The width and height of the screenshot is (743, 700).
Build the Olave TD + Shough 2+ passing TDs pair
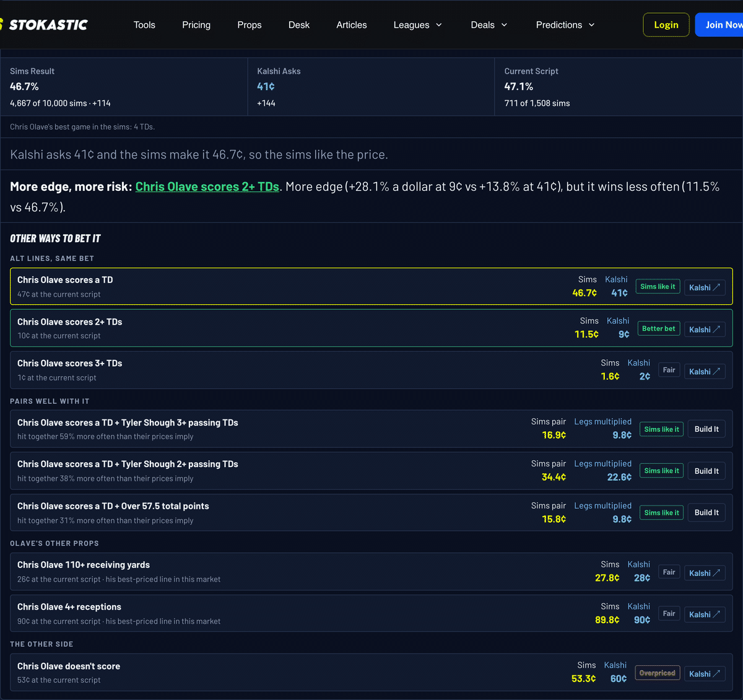[706, 471]
